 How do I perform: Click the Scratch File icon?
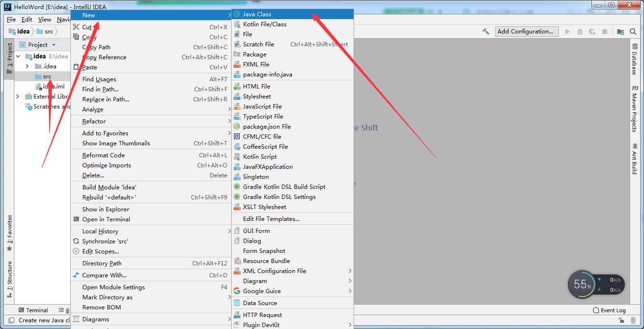click(237, 44)
